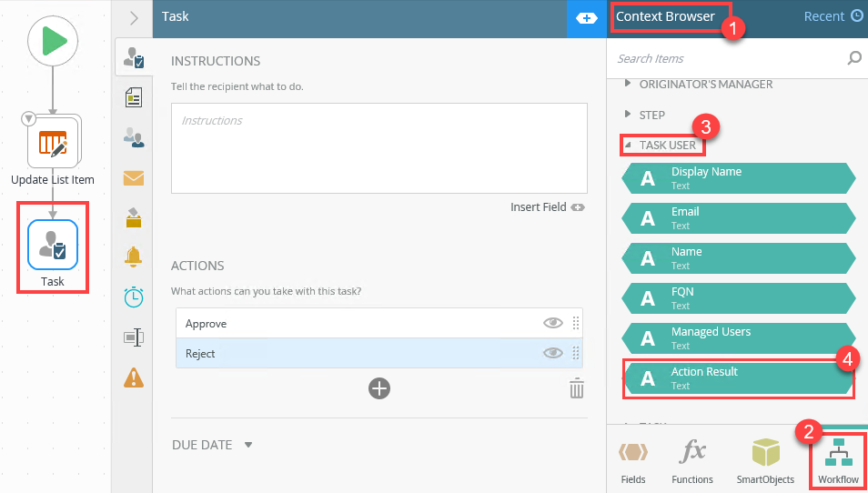This screenshot has height=493, width=868.
Task: Click the green Start workflow play icon
Action: [x=53, y=41]
